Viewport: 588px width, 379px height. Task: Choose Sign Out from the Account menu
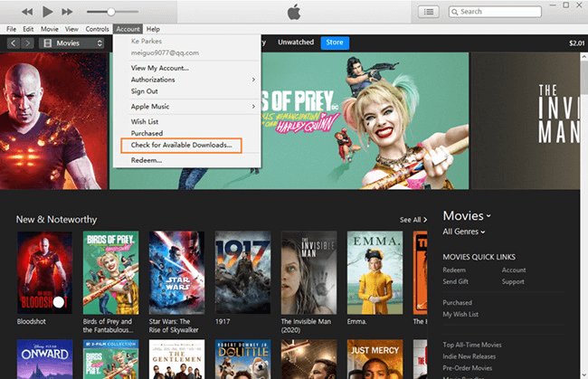[x=144, y=91]
